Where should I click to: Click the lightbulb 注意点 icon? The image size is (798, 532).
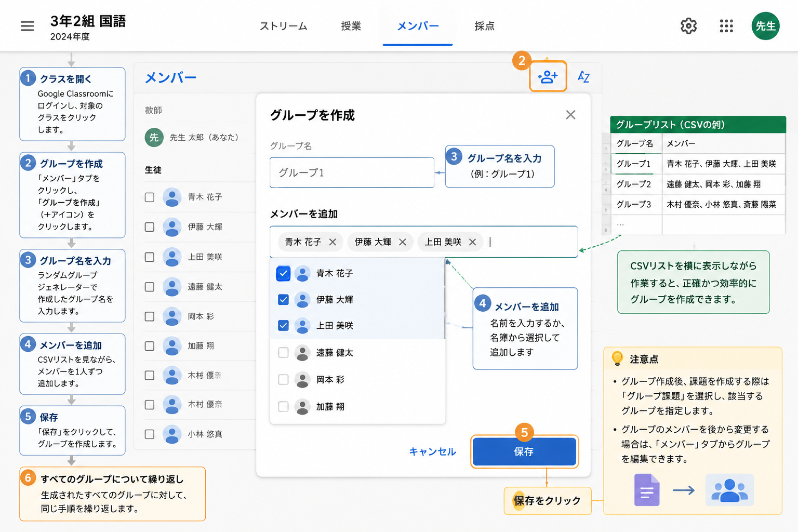pos(617,358)
